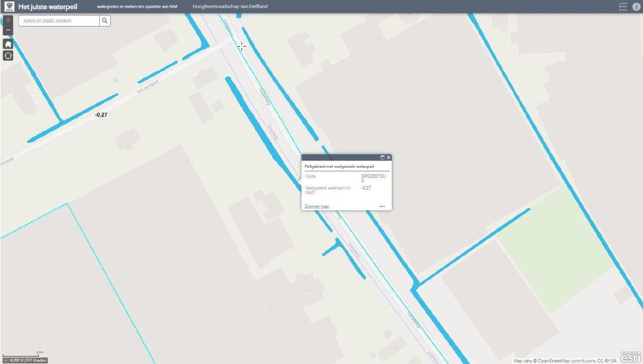Click 'Hoogheemraadschap van Delfland' header text
643x364 pixels.
coord(230,7)
